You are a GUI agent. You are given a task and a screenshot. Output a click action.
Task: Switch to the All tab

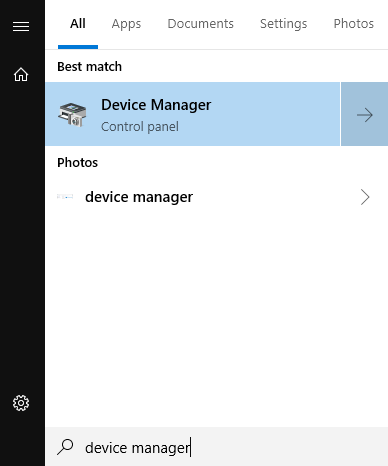pos(78,24)
